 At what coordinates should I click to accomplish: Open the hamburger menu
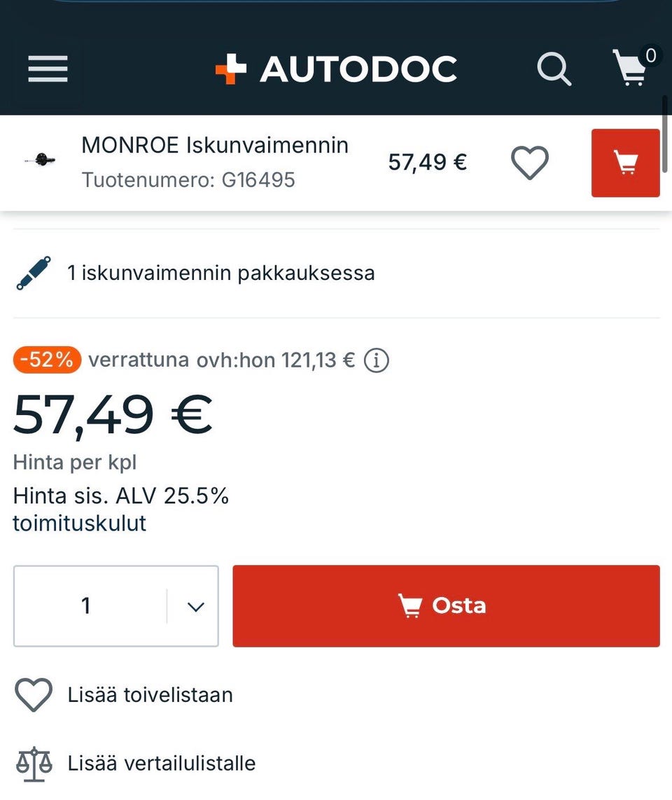point(48,69)
